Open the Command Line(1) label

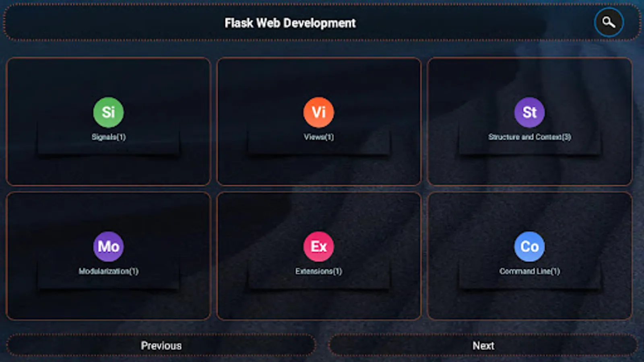530,271
